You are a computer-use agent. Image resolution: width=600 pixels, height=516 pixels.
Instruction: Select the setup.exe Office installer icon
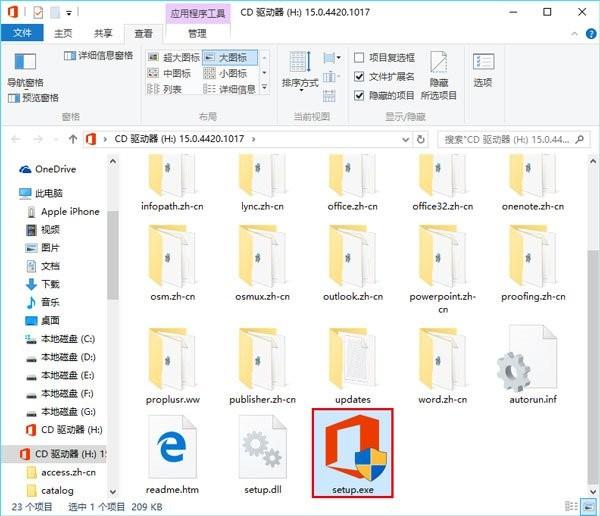pos(352,448)
